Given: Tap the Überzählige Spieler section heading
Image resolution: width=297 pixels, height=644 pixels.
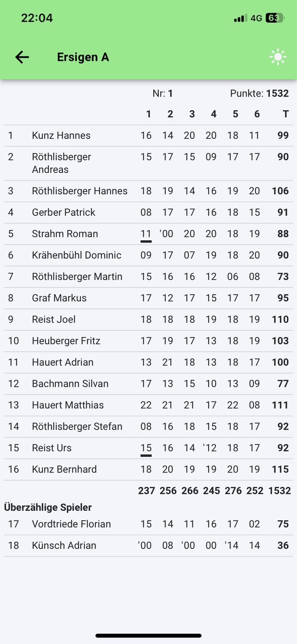Looking at the screenshot, I should pyautogui.click(x=48, y=507).
